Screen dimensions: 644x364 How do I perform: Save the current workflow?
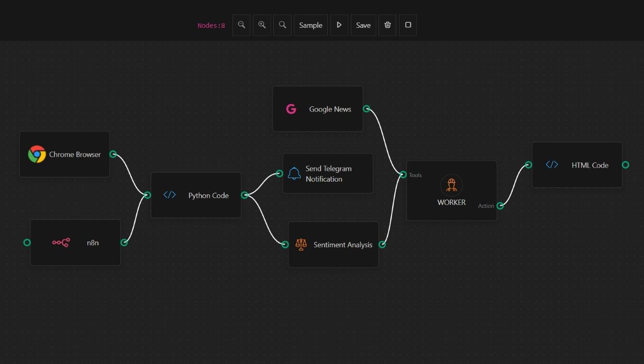pos(363,25)
